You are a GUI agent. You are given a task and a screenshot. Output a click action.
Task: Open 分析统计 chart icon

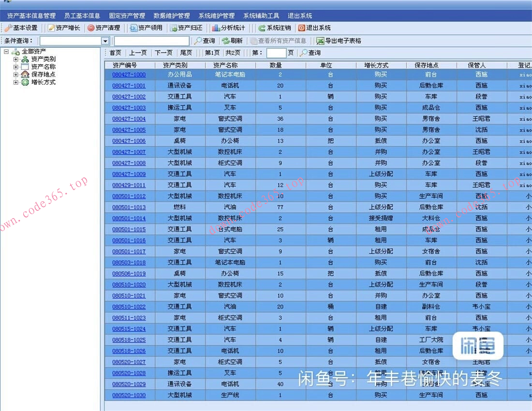pos(216,28)
